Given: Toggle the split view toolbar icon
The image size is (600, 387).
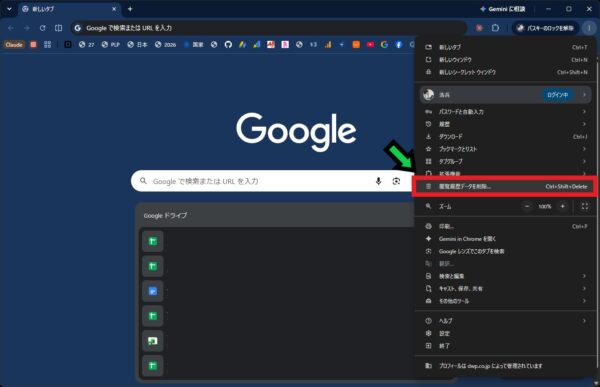Looking at the screenshot, I should tap(59, 28).
